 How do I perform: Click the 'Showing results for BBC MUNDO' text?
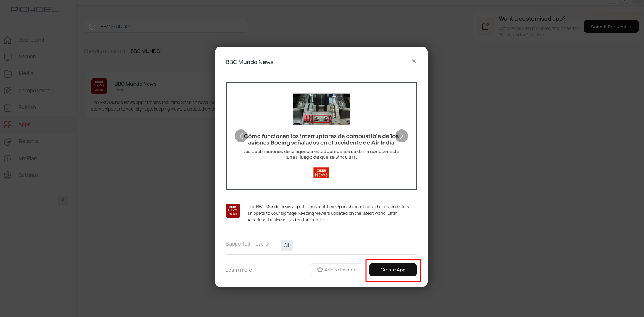coord(122,51)
